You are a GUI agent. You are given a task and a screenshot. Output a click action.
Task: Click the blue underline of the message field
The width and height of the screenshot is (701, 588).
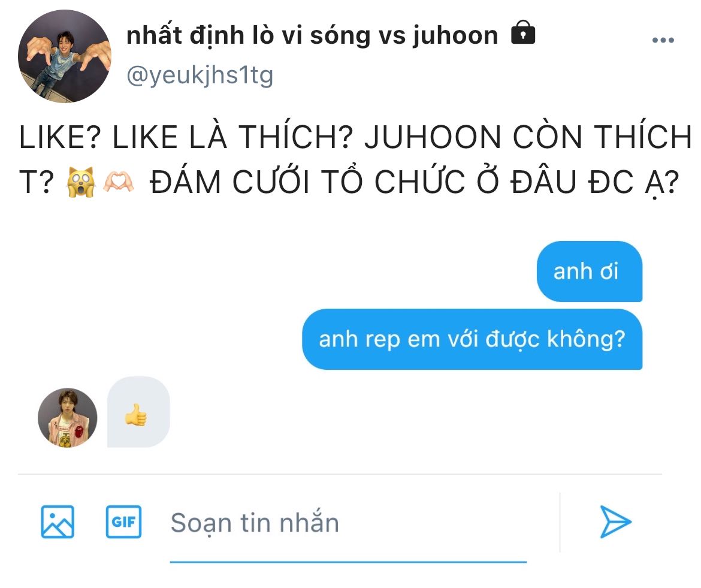pos(348,562)
